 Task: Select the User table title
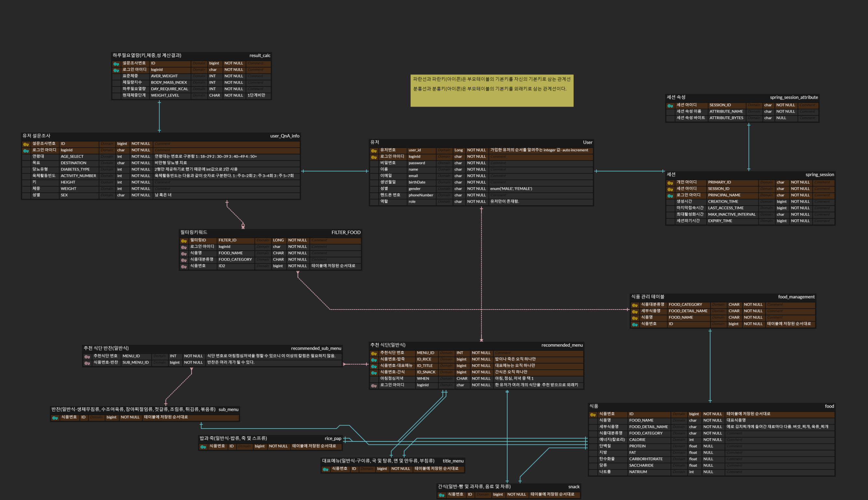(588, 142)
